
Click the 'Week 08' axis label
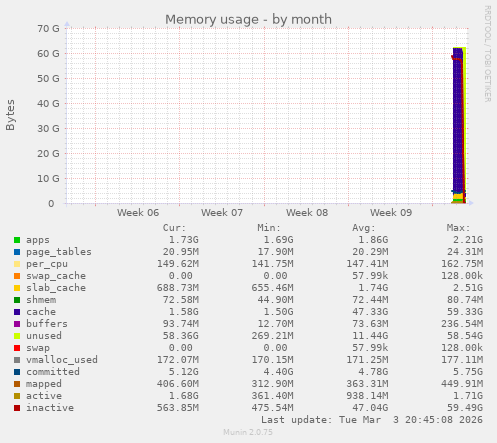pos(307,213)
